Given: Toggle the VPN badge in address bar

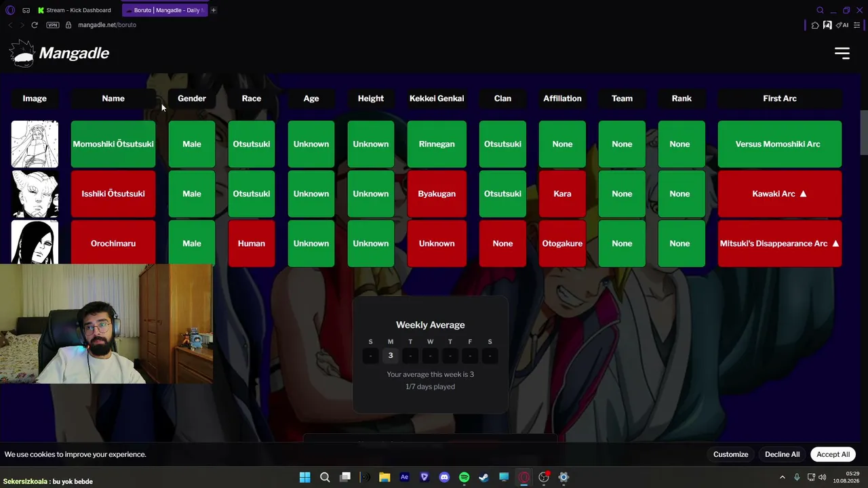Looking at the screenshot, I should tap(53, 25).
